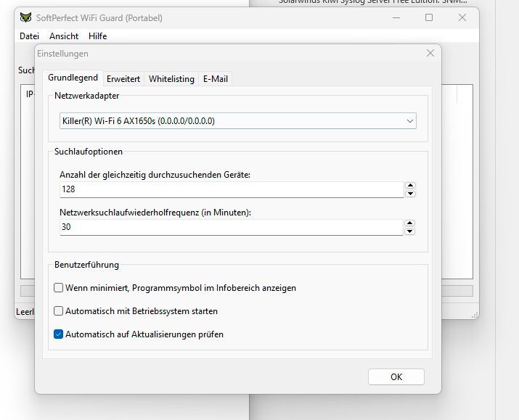This screenshot has height=420, width=519.
Task: Switch to the Erweitert tab
Action: (x=123, y=79)
